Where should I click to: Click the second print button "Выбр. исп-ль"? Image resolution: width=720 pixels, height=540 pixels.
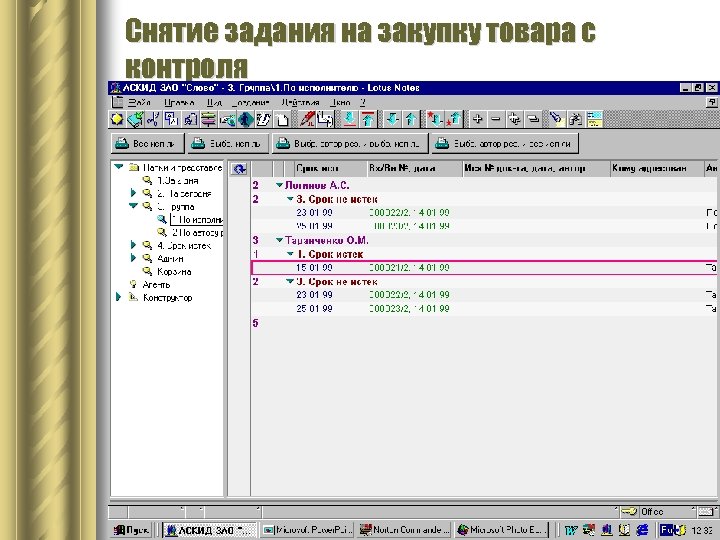tap(228, 144)
